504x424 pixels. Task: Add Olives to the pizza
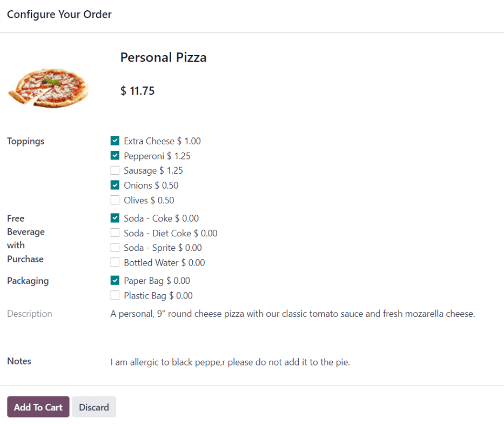click(115, 200)
